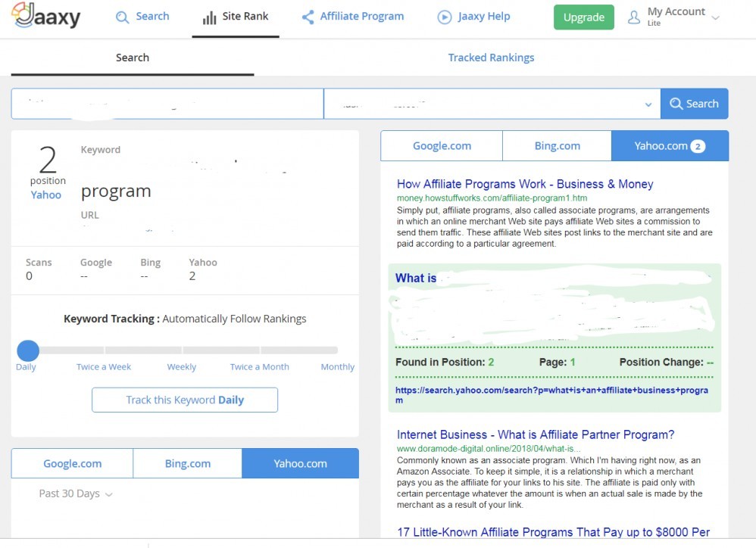
Task: Set tracking frequency to Daily
Action: point(26,367)
